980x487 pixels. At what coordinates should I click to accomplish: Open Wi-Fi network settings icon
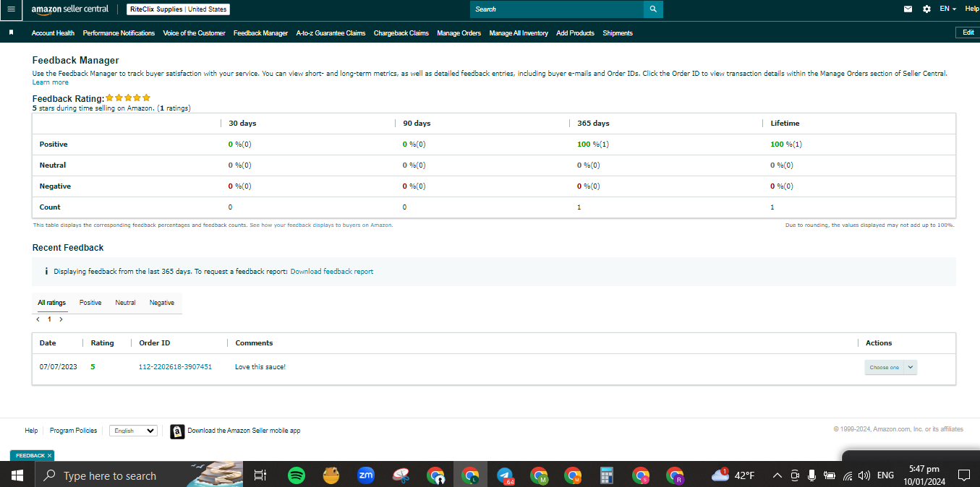848,475
